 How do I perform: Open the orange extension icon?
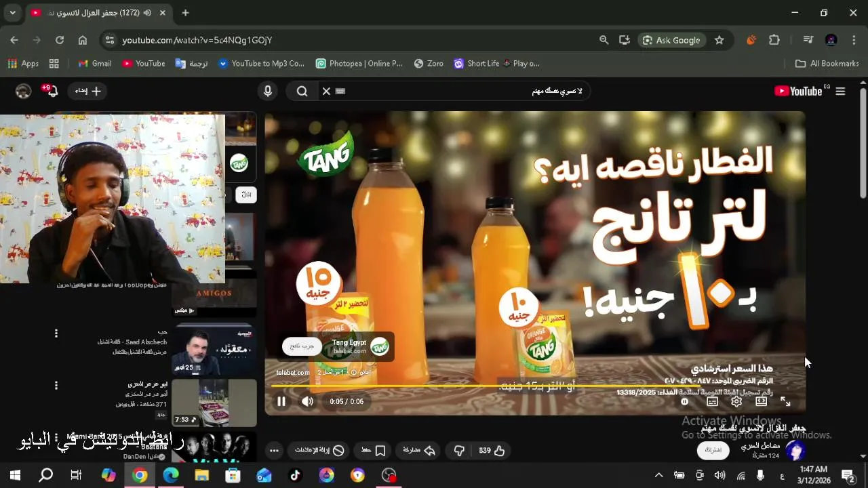[x=751, y=40]
